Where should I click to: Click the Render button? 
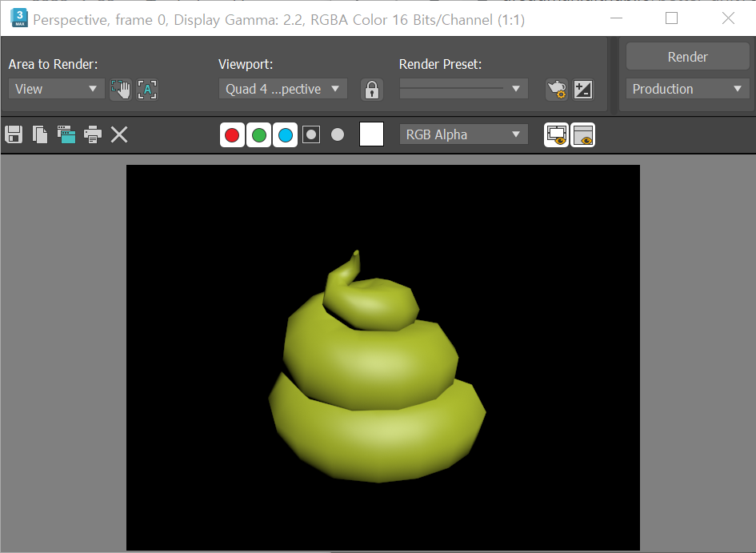(x=687, y=57)
